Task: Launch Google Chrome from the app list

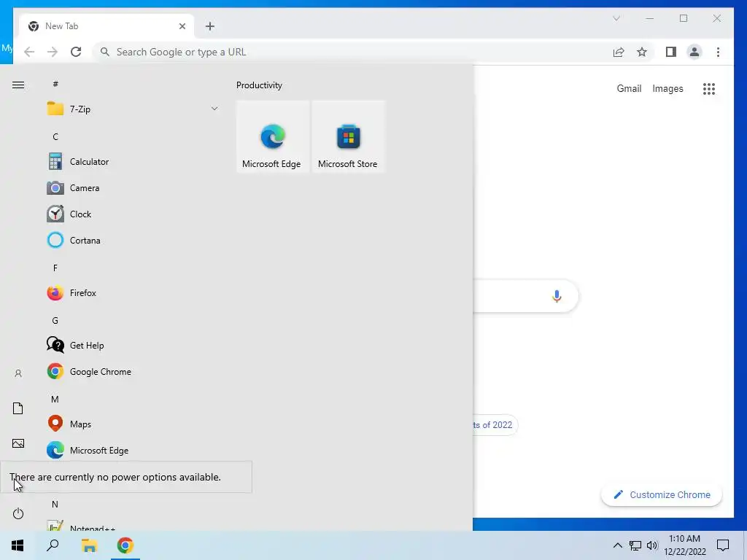Action: pos(133,371)
